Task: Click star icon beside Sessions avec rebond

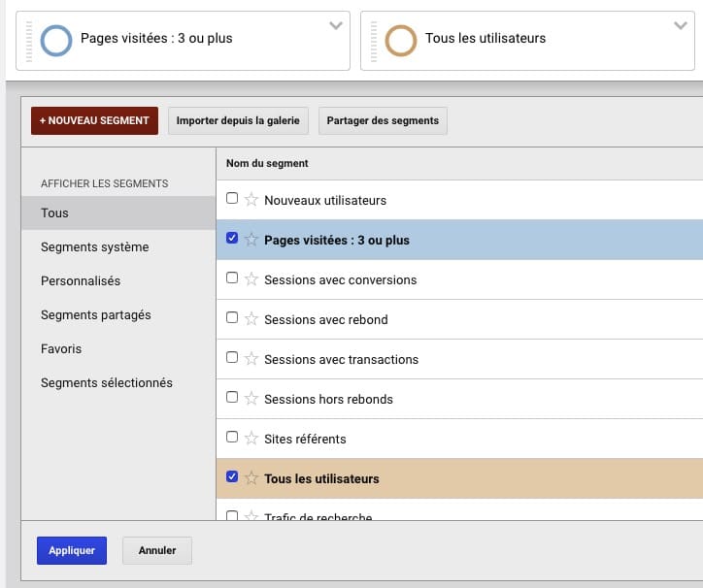Action: [x=251, y=319]
